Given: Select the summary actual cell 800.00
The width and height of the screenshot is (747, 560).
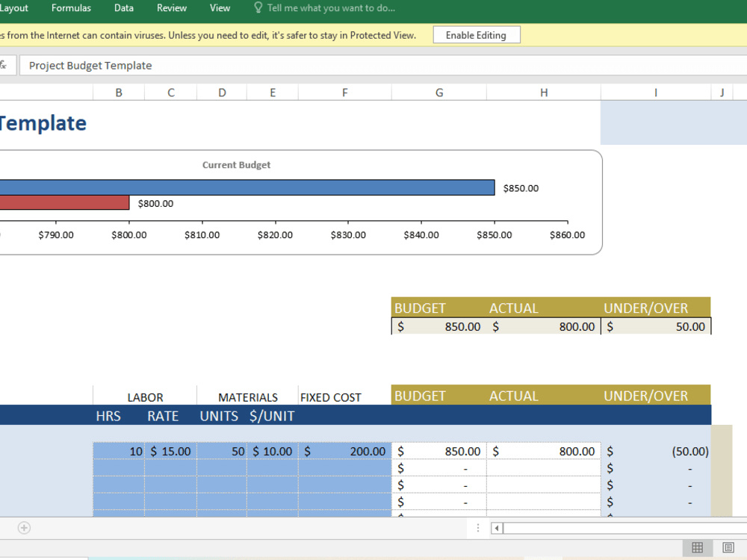Looking at the screenshot, I should (x=544, y=327).
